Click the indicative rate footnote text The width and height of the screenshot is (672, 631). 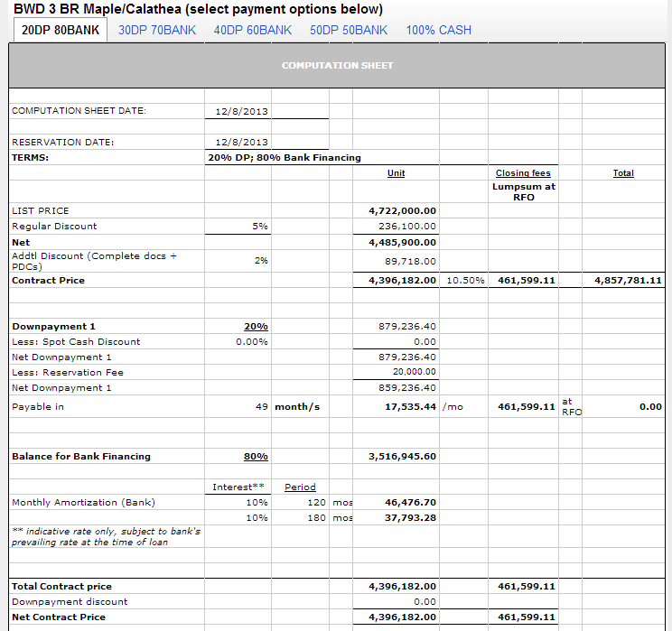(x=106, y=537)
